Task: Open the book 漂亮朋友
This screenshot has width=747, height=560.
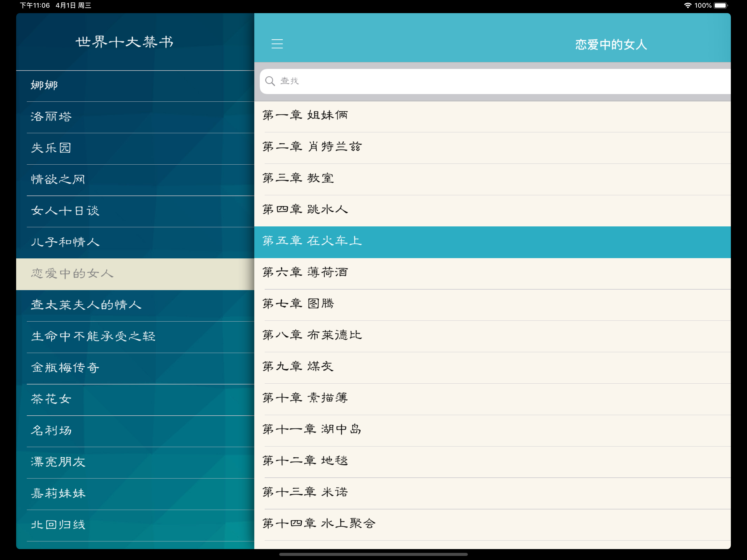Action: point(135,463)
